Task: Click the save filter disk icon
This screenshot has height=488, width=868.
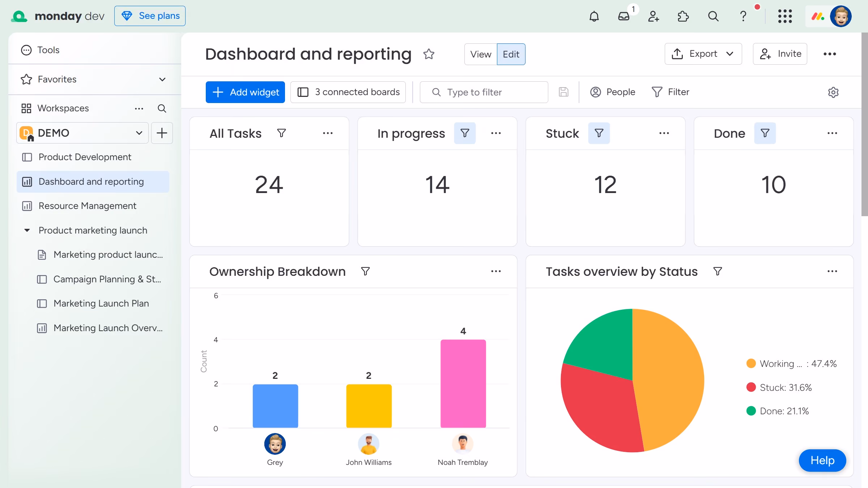Action: (x=563, y=92)
